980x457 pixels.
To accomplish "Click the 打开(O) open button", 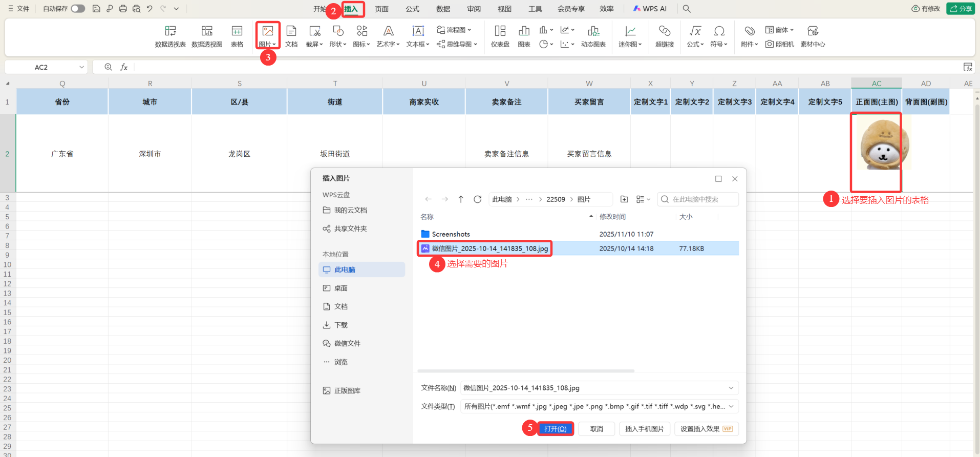I will tap(556, 429).
